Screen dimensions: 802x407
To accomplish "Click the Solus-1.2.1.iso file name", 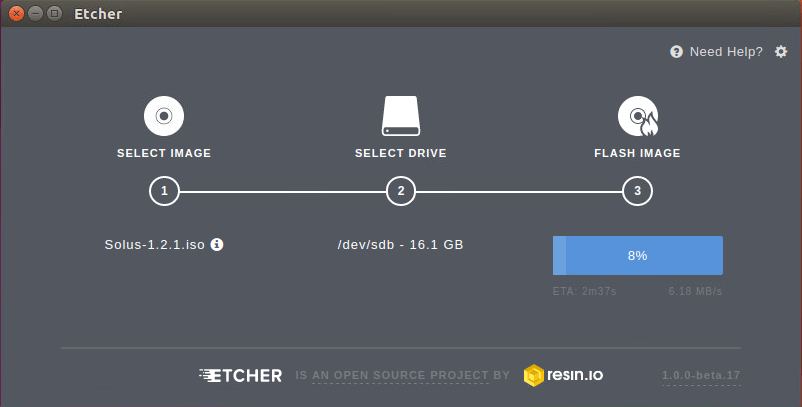I will [156, 244].
